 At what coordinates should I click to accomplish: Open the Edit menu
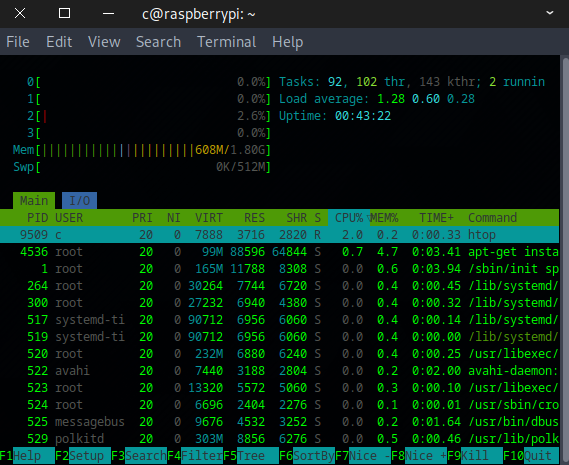point(59,42)
